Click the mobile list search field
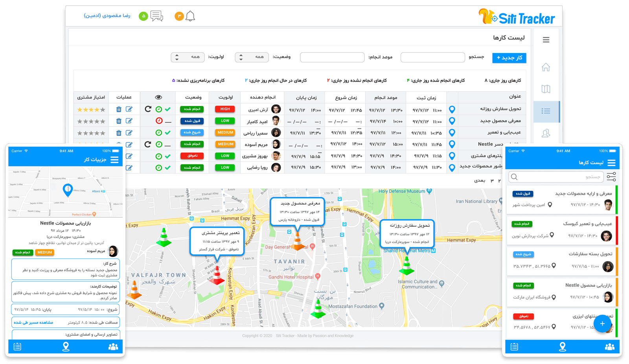Screen dimensions: 629x364 pos(556,177)
